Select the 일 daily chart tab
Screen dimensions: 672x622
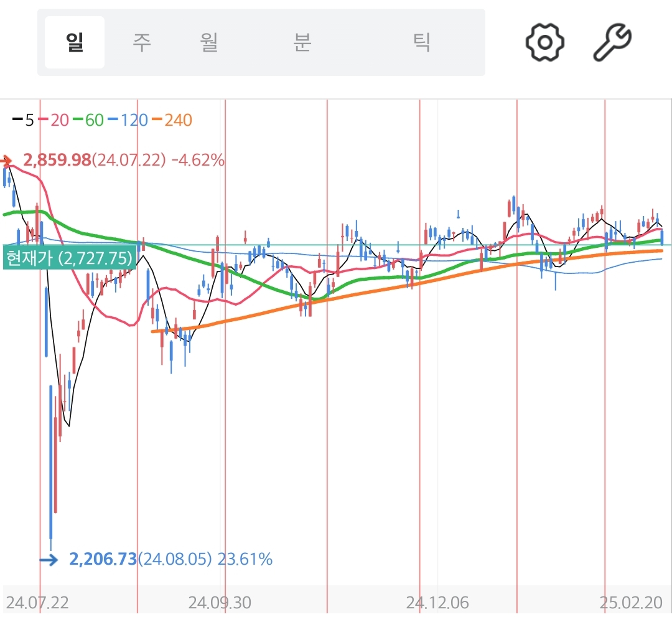pos(75,42)
